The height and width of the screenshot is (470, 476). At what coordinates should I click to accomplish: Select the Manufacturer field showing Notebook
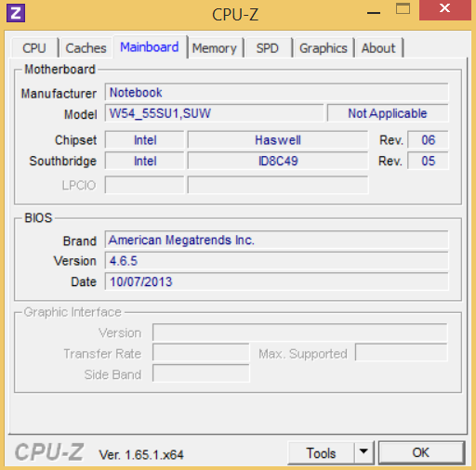(276, 92)
